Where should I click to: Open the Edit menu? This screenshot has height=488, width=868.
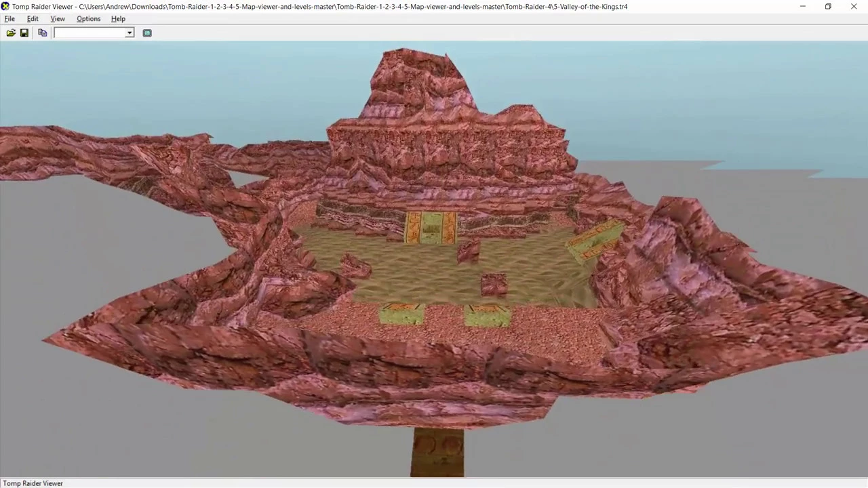33,19
